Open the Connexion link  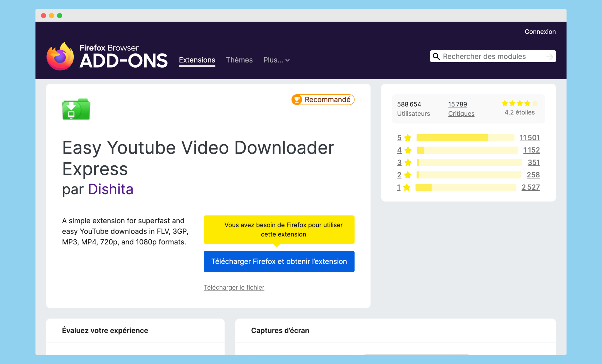click(x=540, y=31)
